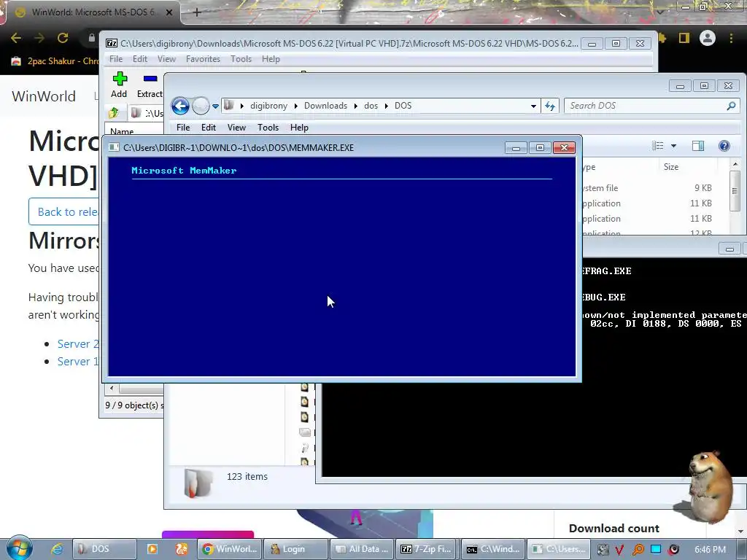Screen dimensions: 747x560
Task: Click the WinWorld site logo text
Action: 44,96
